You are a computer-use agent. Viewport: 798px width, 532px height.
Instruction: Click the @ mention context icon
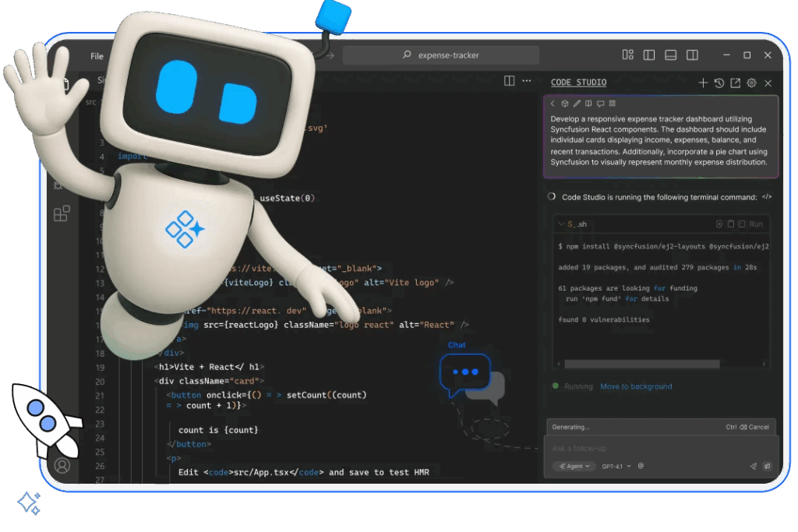pos(641,466)
